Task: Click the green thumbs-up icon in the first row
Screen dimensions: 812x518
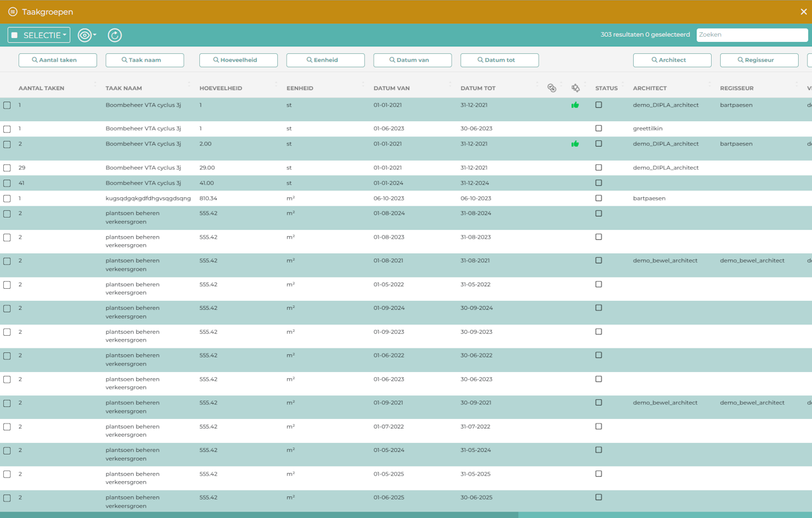Action: point(575,105)
